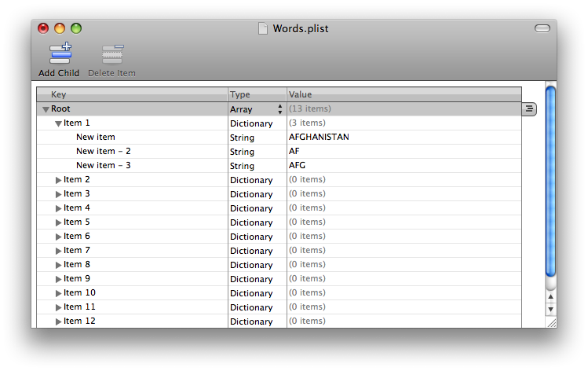This screenshot has width=588, height=371.
Task: Toggle toolbar with the pill button
Action: tap(542, 28)
